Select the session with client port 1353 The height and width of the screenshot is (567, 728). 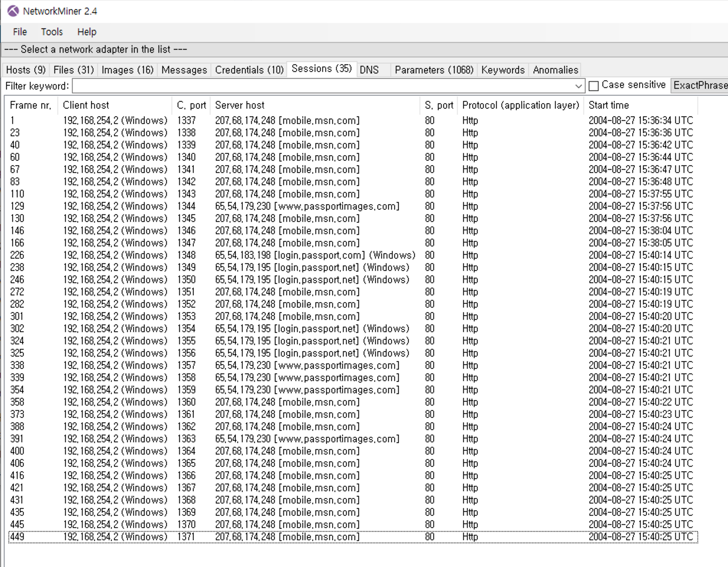(353, 316)
